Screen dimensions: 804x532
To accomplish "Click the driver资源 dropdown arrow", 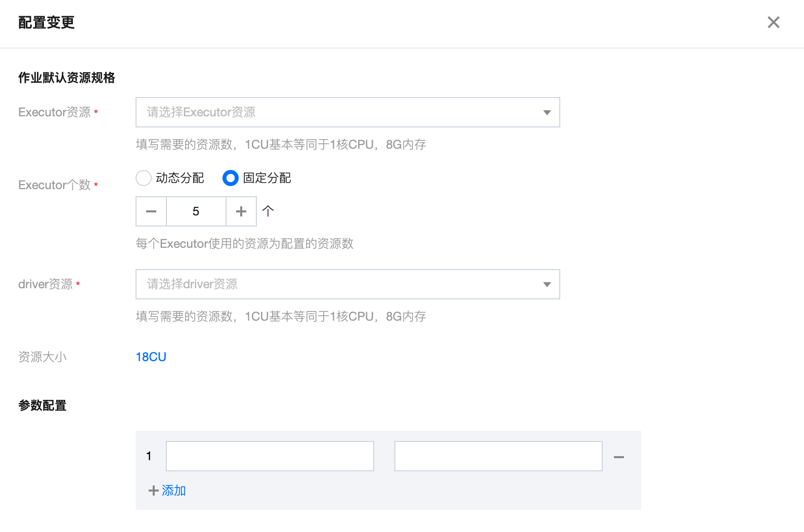I will (x=547, y=284).
